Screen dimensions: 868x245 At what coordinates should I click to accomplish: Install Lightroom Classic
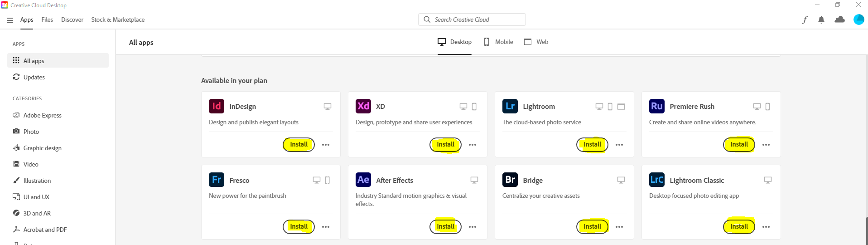[x=739, y=226]
